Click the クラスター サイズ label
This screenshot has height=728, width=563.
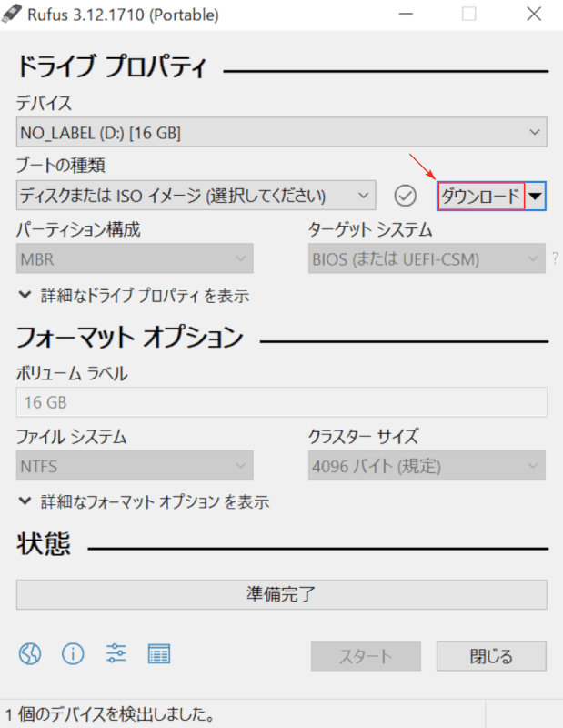[x=364, y=437]
